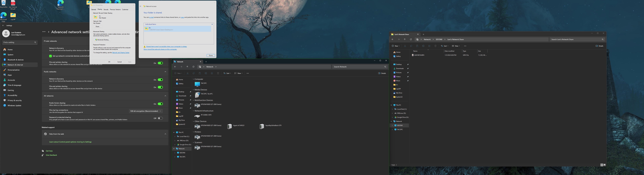Select the Levi's Network Share tab

[405, 34]
